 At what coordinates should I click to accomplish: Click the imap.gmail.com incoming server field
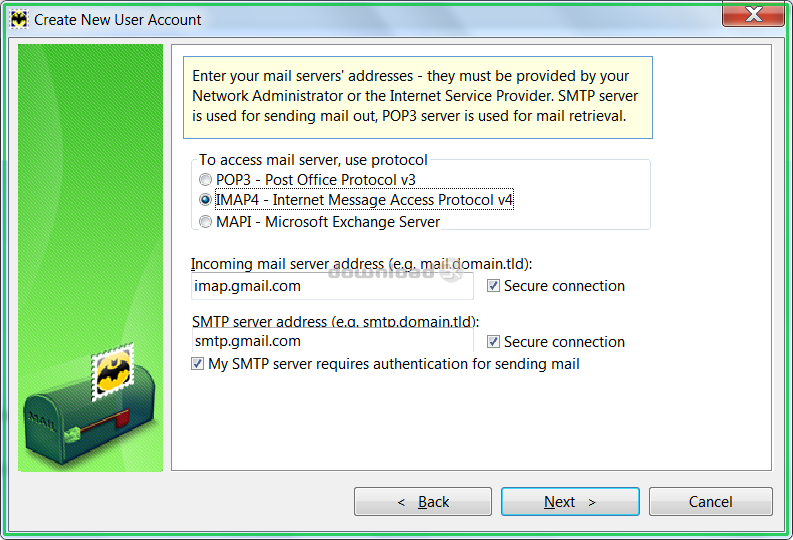click(332, 286)
